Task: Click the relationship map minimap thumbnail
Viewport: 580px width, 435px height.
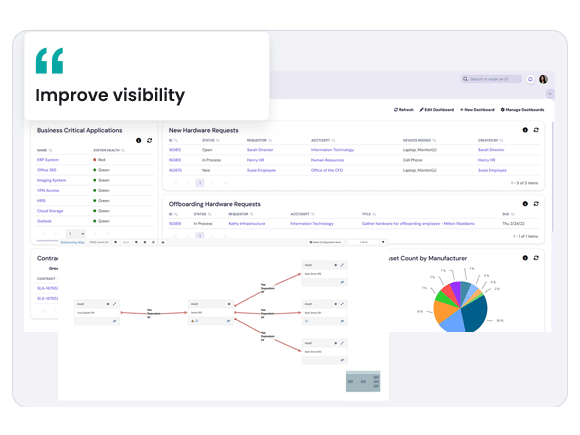Action: click(x=363, y=381)
